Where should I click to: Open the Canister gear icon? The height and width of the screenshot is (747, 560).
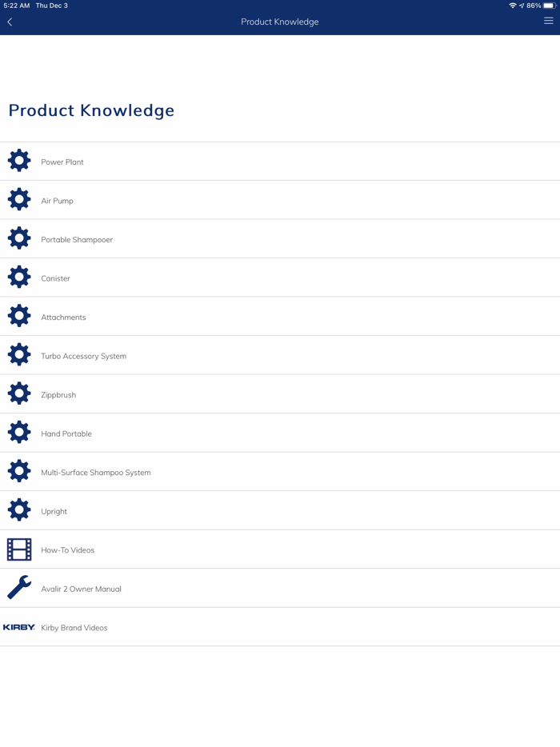coord(19,277)
